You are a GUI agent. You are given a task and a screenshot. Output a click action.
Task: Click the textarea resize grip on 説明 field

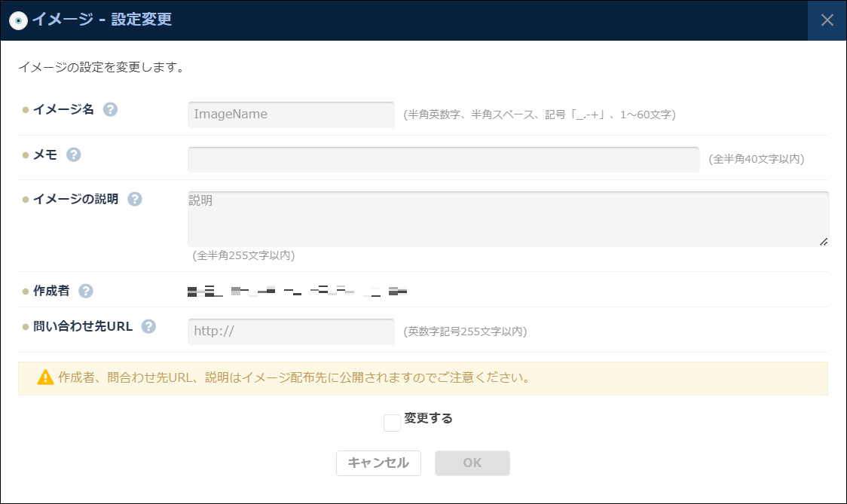824,242
